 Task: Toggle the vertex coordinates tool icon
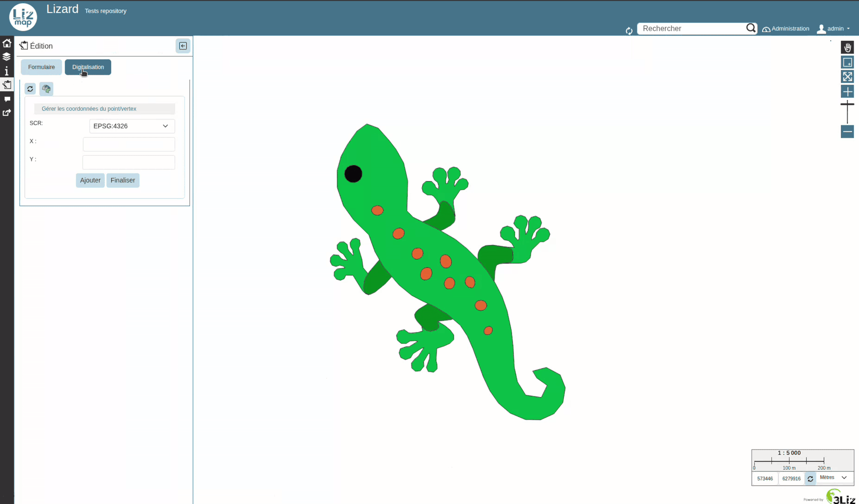[46, 89]
